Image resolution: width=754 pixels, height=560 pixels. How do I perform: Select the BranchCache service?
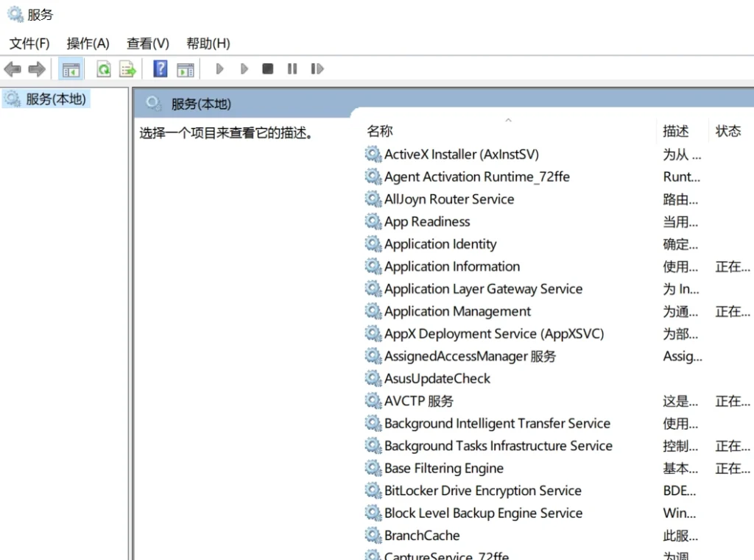[x=422, y=536]
